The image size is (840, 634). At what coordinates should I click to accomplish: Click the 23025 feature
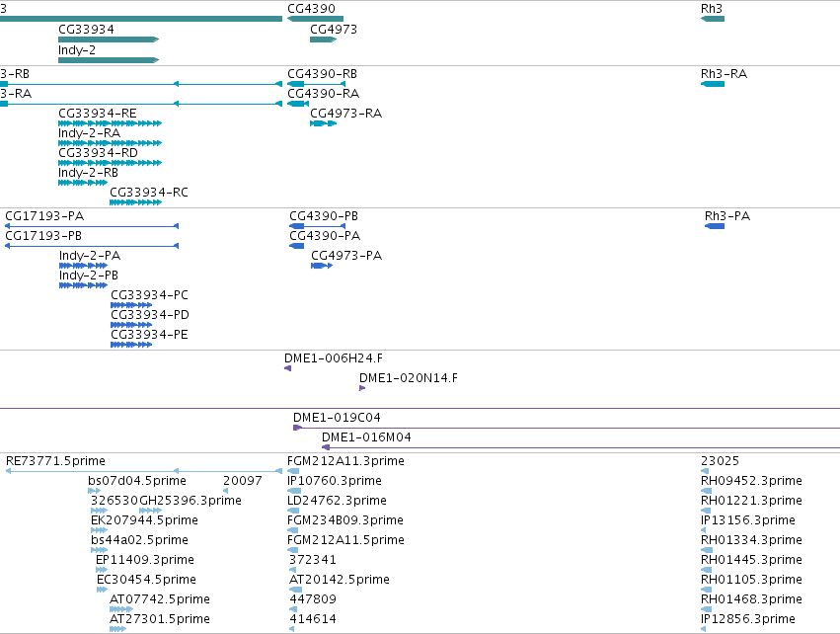pyautogui.click(x=705, y=471)
